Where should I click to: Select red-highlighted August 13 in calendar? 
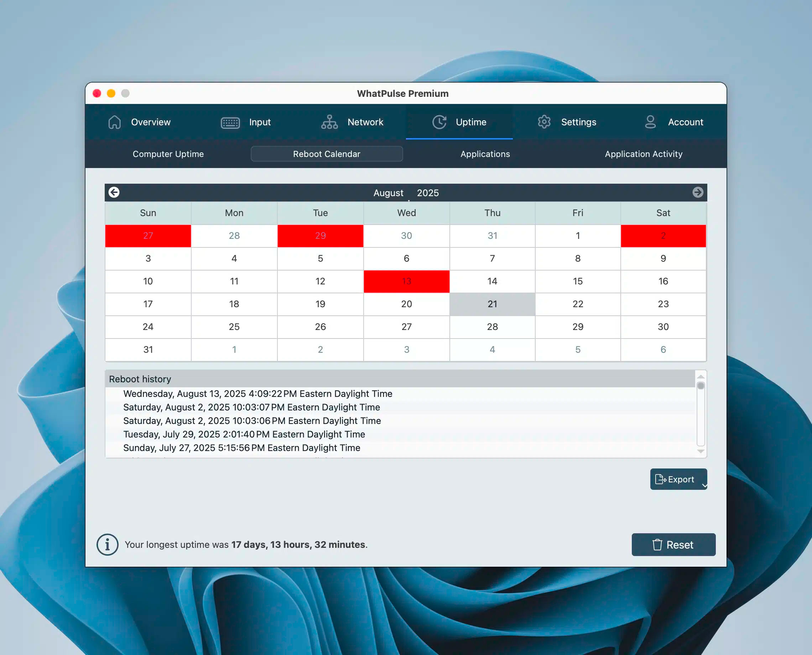click(406, 281)
